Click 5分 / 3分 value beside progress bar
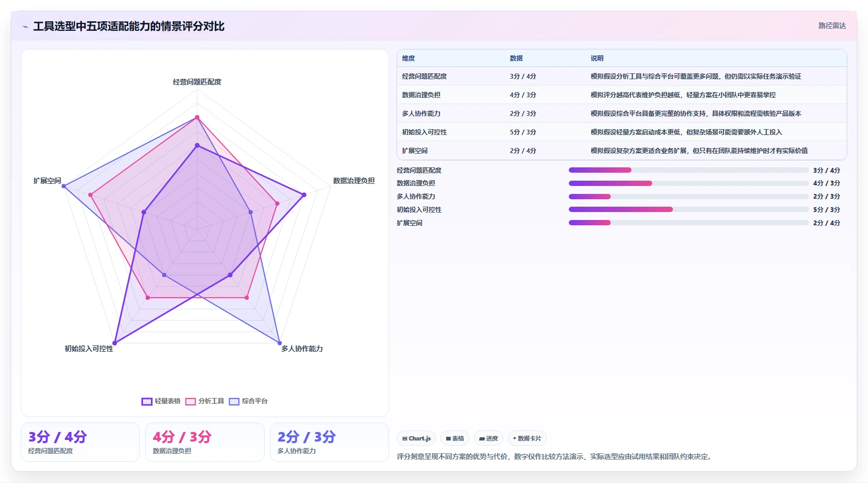The image size is (868, 483). coord(827,210)
